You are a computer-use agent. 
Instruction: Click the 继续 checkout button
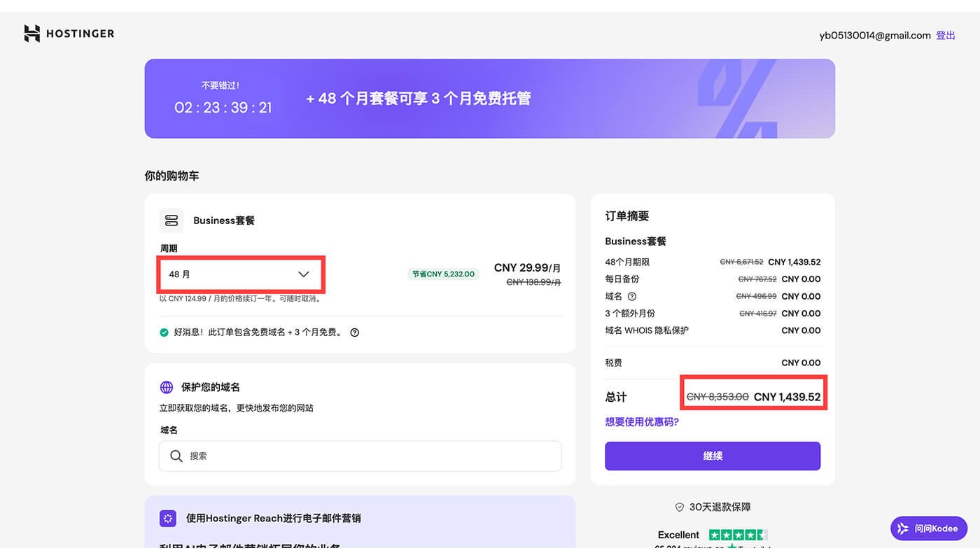(712, 455)
